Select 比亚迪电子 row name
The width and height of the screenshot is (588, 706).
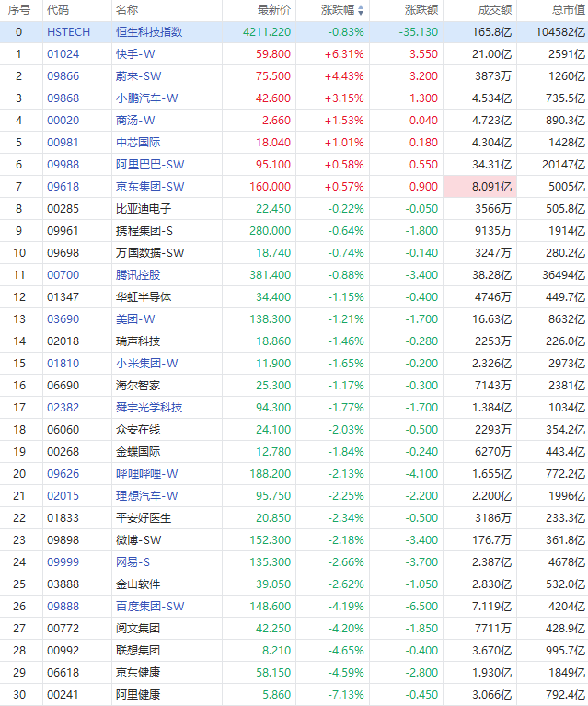coord(144,208)
